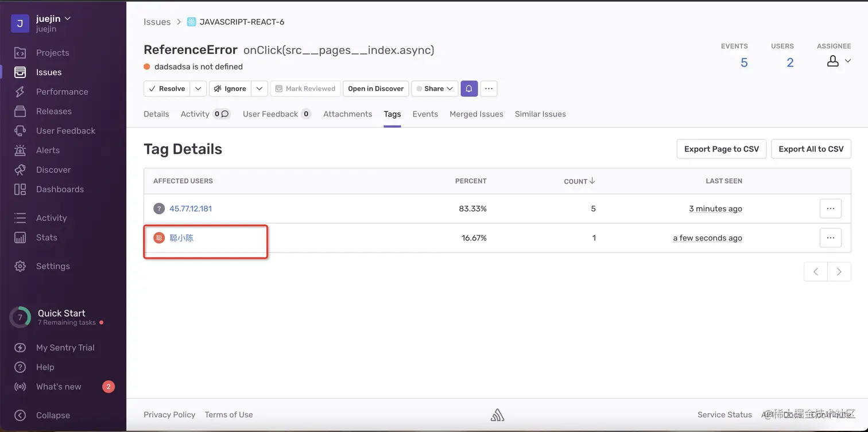Open the more actions ellipsis beside bell
This screenshot has height=432, width=868.
489,88
